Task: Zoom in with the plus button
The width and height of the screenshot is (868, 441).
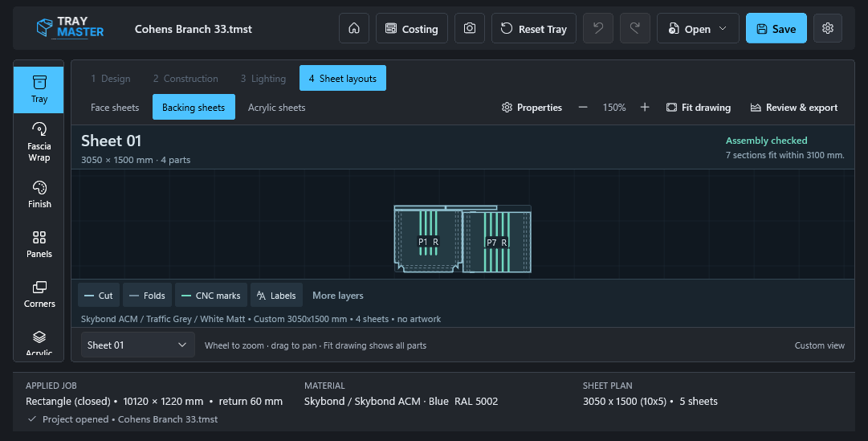Action: (x=644, y=107)
